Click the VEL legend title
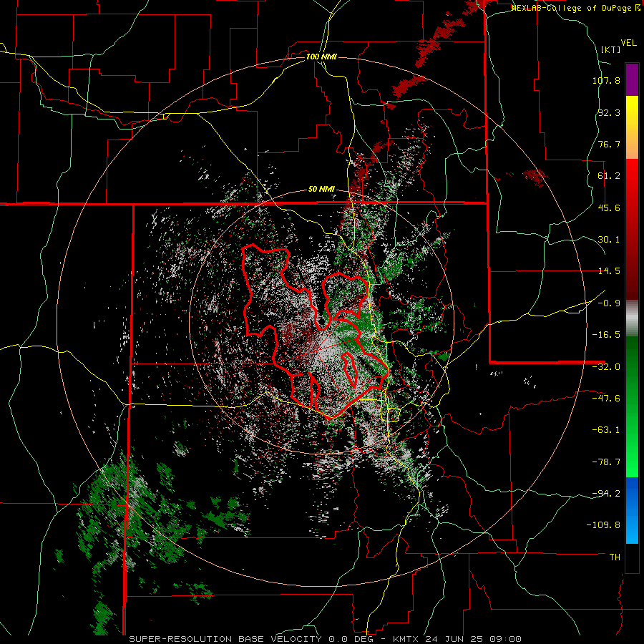Screen dimensions: 644x644 point(628,42)
